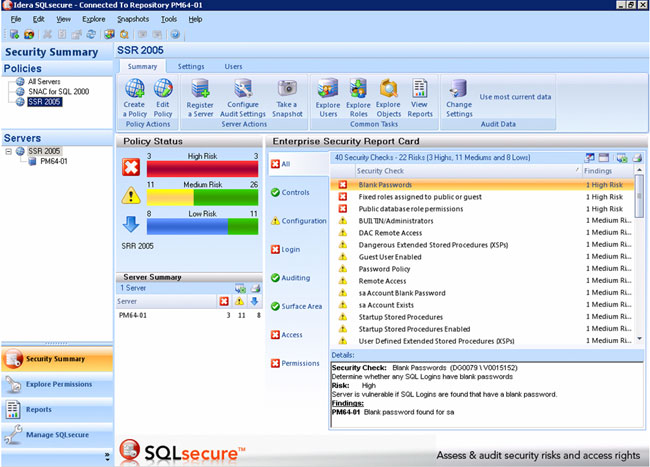The height and width of the screenshot is (467, 650).
Task: Filter report card by Surface Area
Action: pos(298,306)
